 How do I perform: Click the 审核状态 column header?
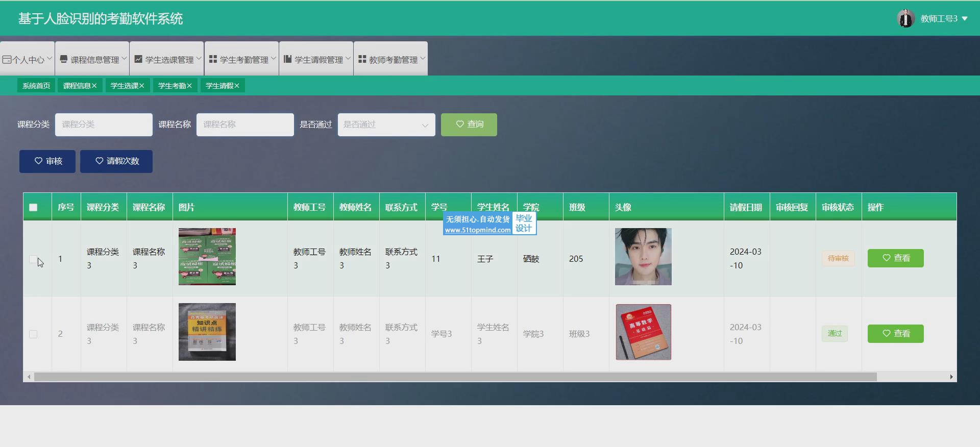pos(838,207)
